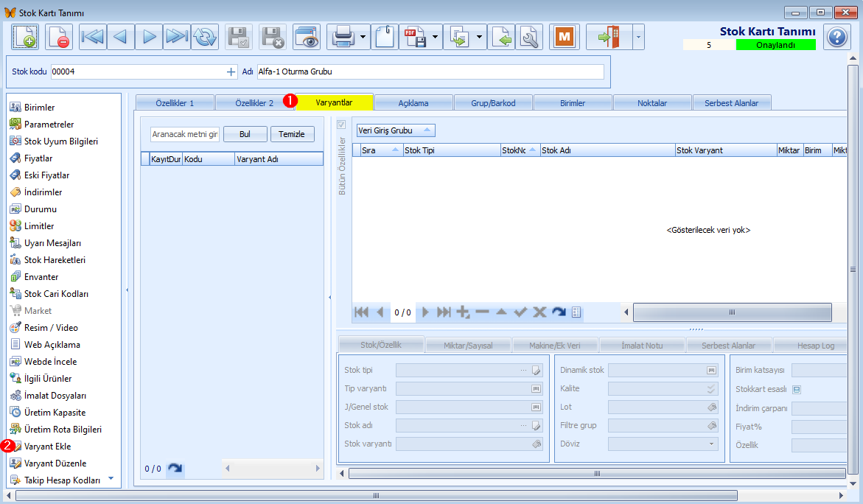Click the orange M icon

pos(565,37)
